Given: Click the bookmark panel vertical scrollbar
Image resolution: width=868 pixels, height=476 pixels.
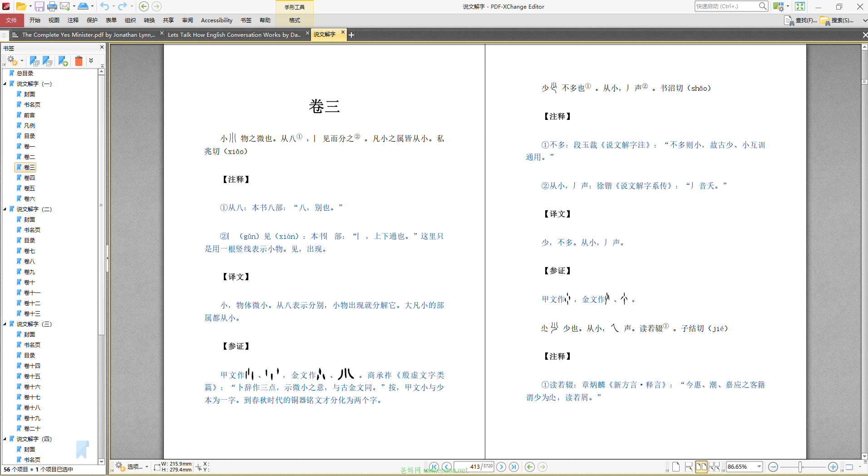Looking at the screenshot, I should pyautogui.click(x=102, y=204).
